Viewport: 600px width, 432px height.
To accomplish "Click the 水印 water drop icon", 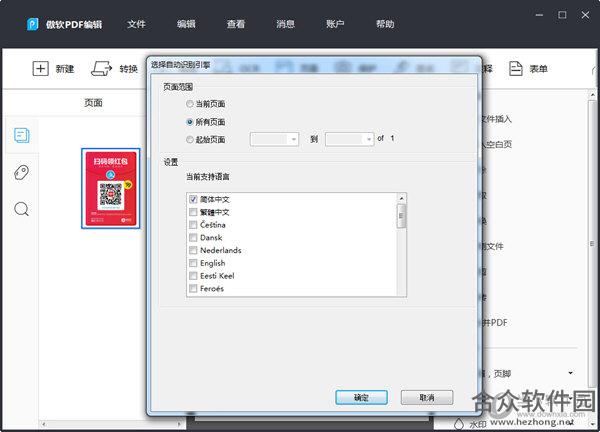I will coord(459,424).
